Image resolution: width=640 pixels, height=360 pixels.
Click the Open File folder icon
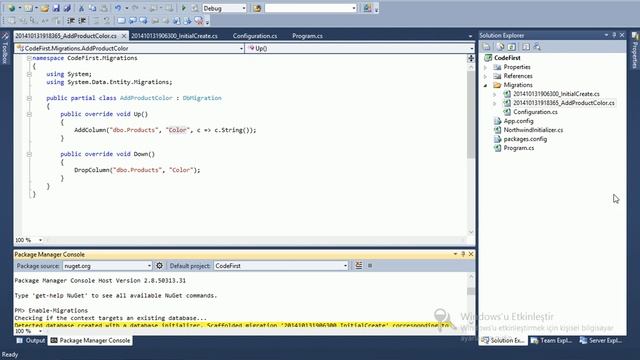coord(44,8)
